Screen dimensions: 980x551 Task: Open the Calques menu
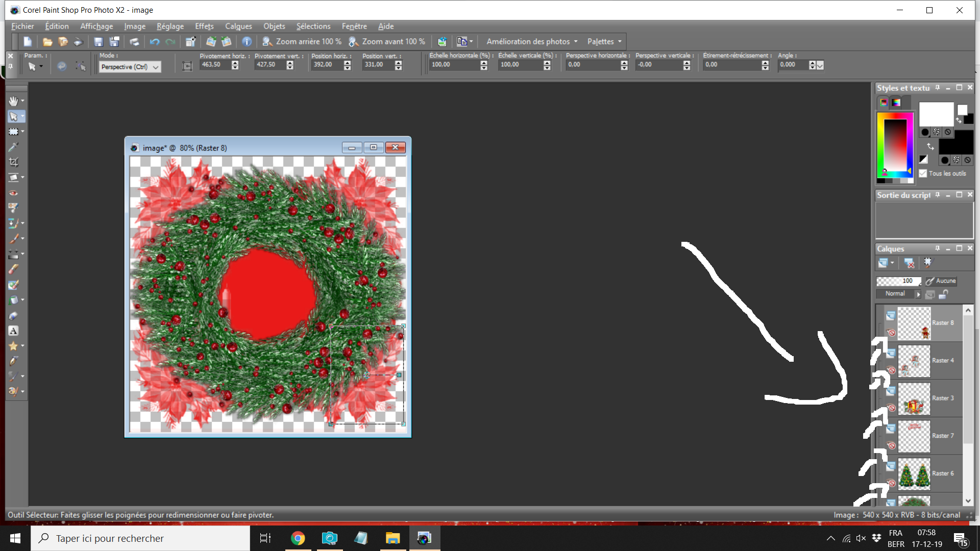click(238, 26)
